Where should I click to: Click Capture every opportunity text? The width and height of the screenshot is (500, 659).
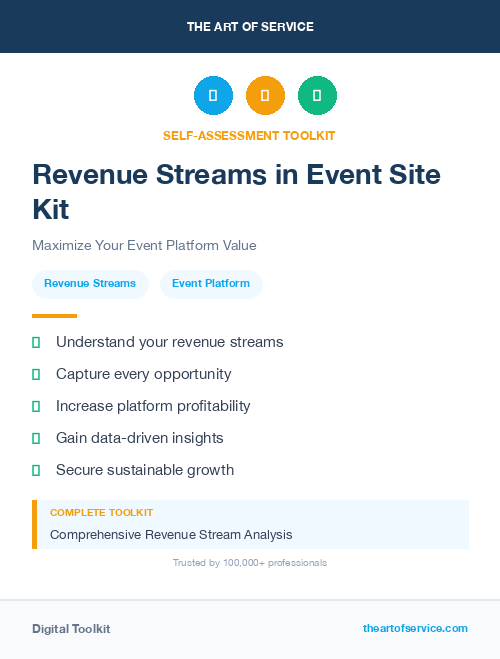144,374
